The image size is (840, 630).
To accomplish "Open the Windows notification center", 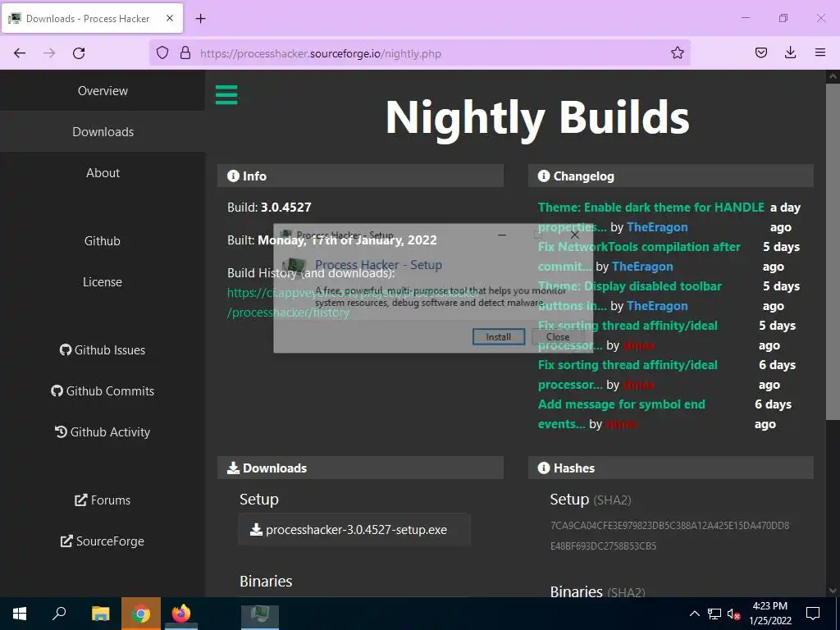I will coord(813,614).
